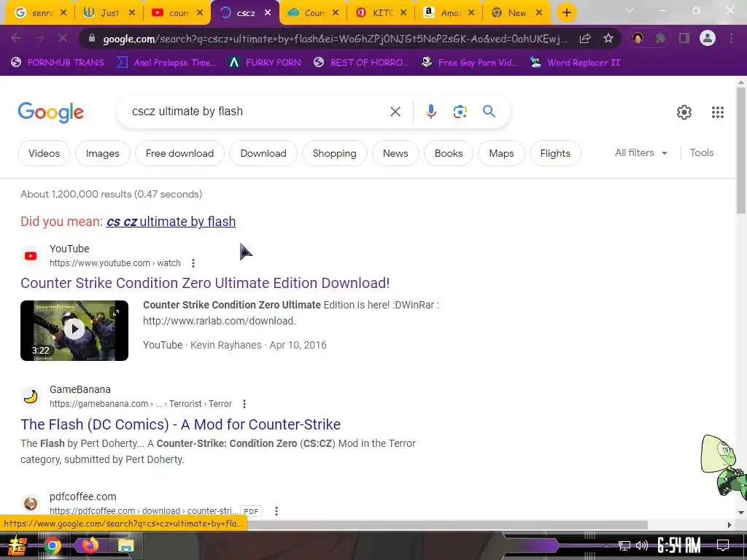Open Google Lens image search icon

460,112
